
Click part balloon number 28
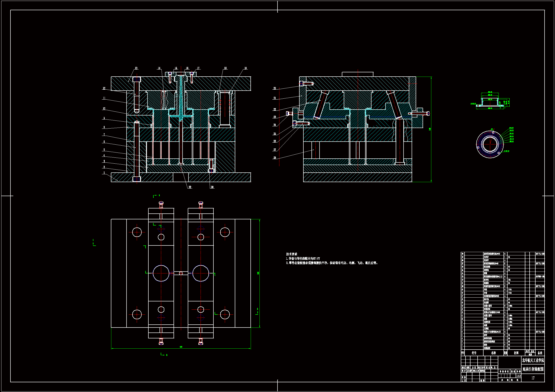(275, 158)
